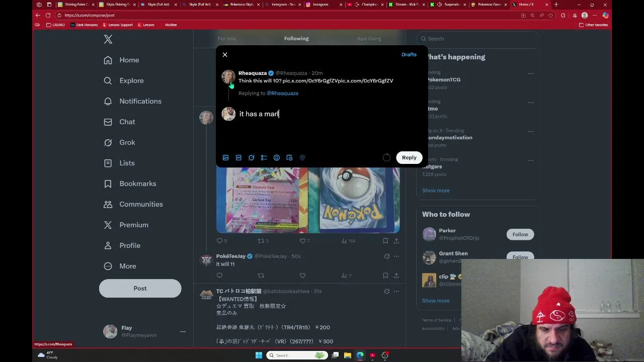644x362 pixels.
Task: Open Drafts in the compose dialog
Action: (409, 54)
